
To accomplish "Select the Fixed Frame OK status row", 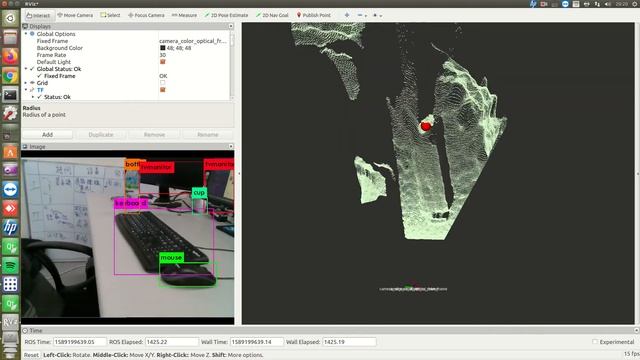I will 127,76.
